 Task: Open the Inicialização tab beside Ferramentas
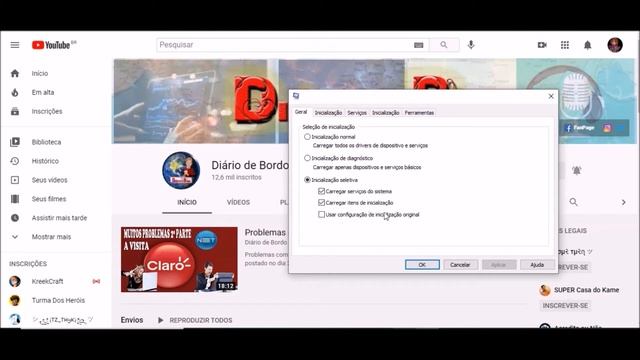[x=386, y=113]
